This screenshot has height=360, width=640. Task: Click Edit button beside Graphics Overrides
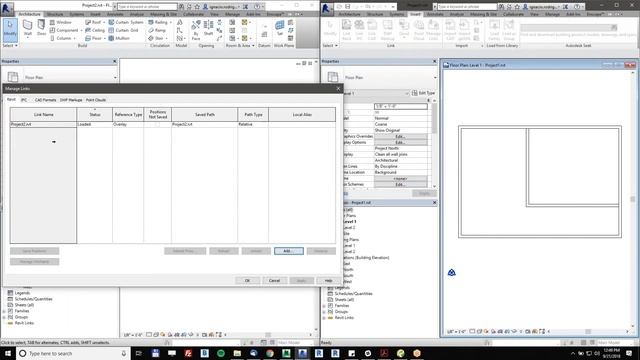coord(400,136)
